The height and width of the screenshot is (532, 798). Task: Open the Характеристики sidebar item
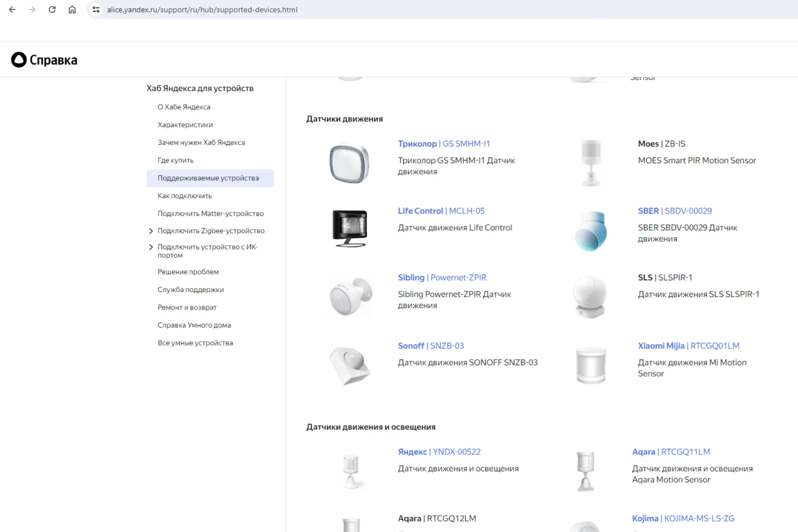point(185,125)
